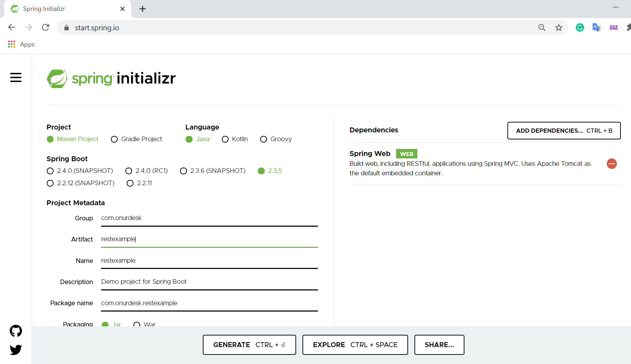This screenshot has height=364, width=631.
Task: Bookmark the page with the star icon
Action: [x=559, y=27]
